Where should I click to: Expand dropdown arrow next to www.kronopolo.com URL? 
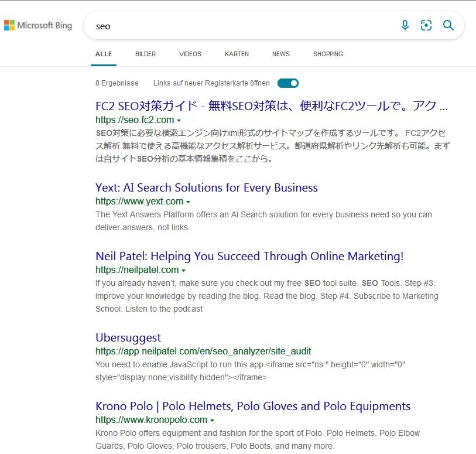point(213,421)
